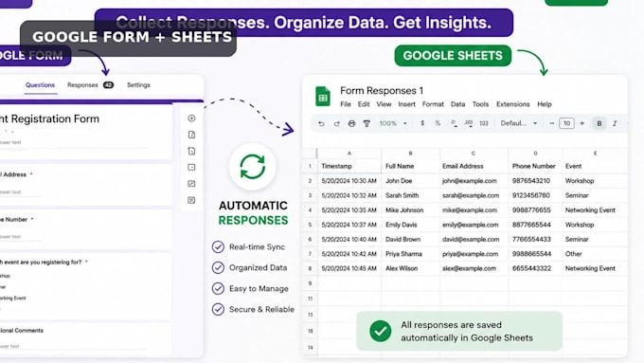Open the Extensions menu in Sheets
Viewport: 644px width, 363px height.
(513, 104)
